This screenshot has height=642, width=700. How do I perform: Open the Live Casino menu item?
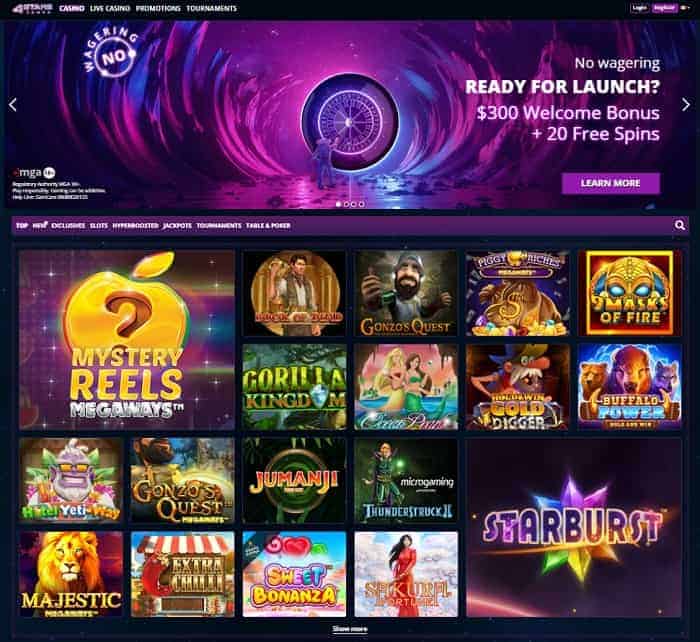tap(110, 8)
